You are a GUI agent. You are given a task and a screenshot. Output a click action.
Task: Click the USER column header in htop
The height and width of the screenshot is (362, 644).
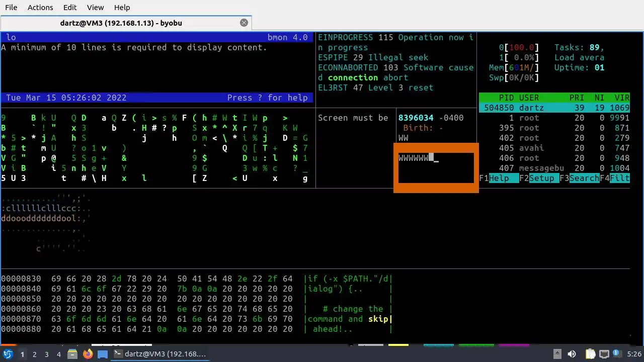pyautogui.click(x=529, y=98)
